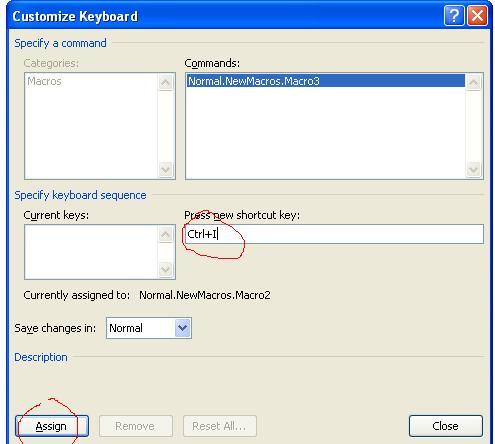
Task: Click the Help question mark icon
Action: pyautogui.click(x=454, y=16)
